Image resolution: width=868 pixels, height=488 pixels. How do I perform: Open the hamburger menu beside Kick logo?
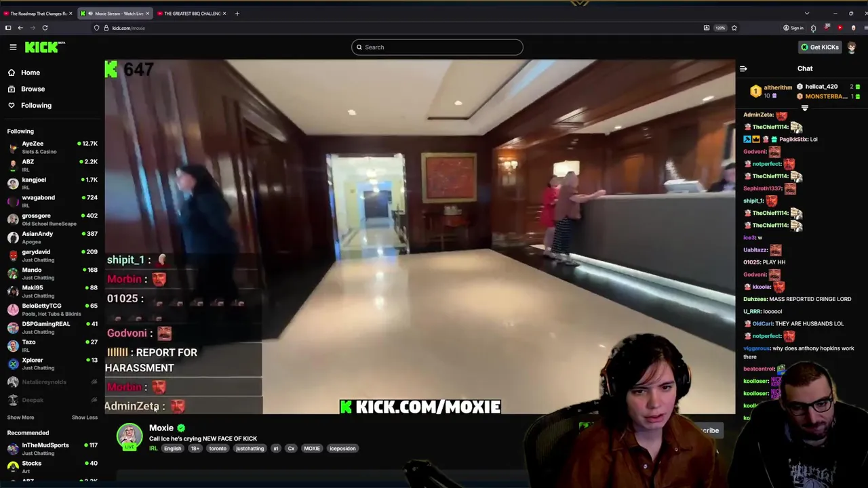[x=13, y=47]
